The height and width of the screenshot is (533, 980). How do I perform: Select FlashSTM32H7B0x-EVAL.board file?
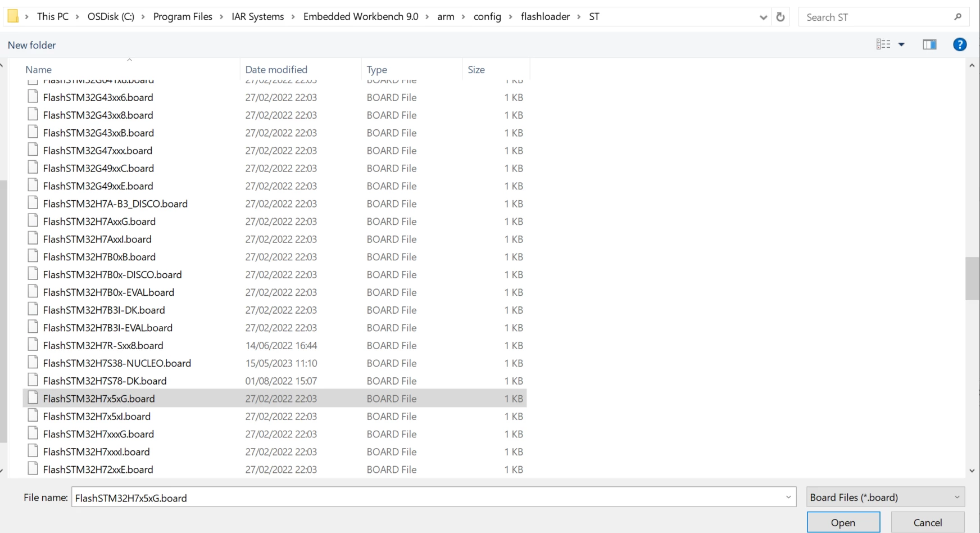pyautogui.click(x=275, y=292)
